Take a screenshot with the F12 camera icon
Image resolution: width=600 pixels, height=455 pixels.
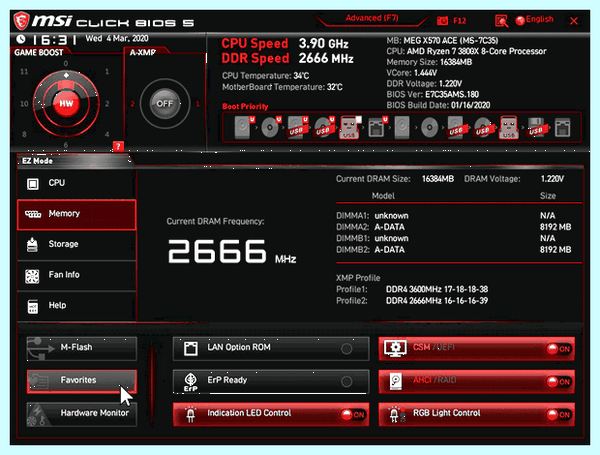click(x=442, y=21)
